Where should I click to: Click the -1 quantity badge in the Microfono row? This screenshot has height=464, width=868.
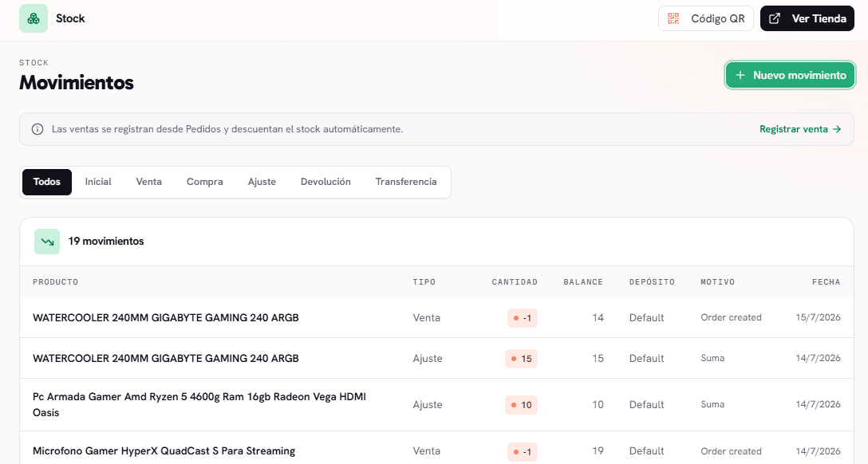tap(523, 452)
